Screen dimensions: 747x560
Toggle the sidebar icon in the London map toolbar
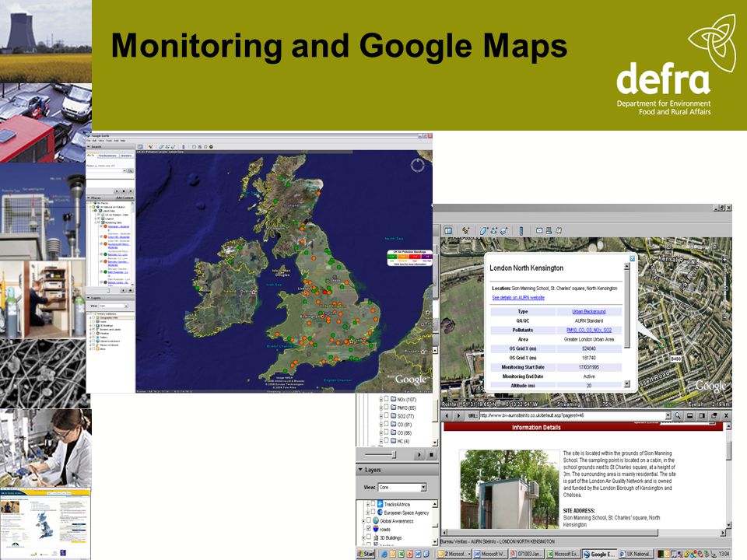[x=448, y=230]
